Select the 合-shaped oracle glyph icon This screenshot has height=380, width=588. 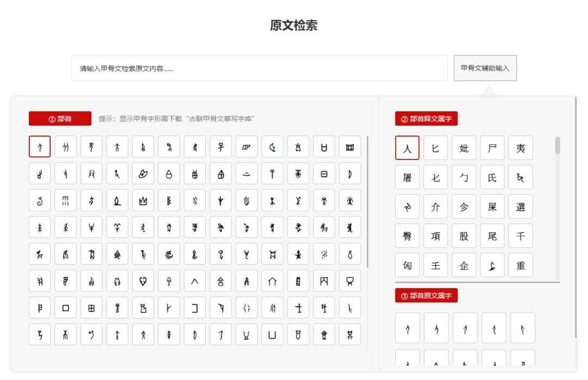[x=220, y=280]
